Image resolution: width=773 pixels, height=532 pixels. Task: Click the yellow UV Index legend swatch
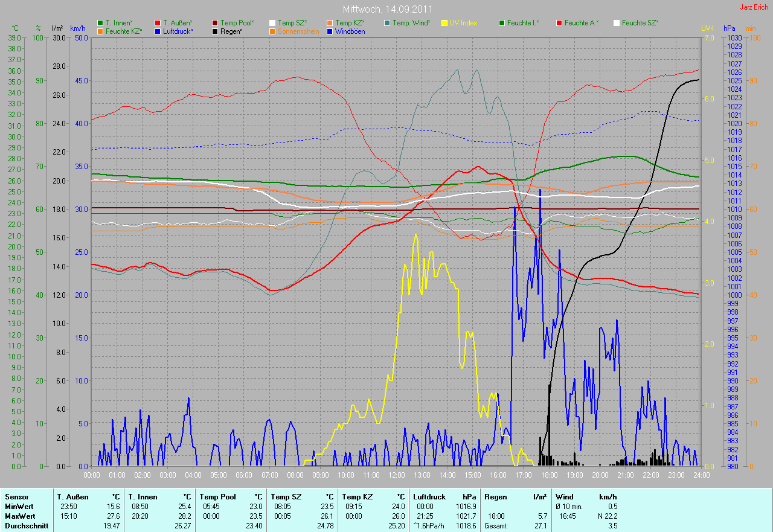click(x=444, y=23)
